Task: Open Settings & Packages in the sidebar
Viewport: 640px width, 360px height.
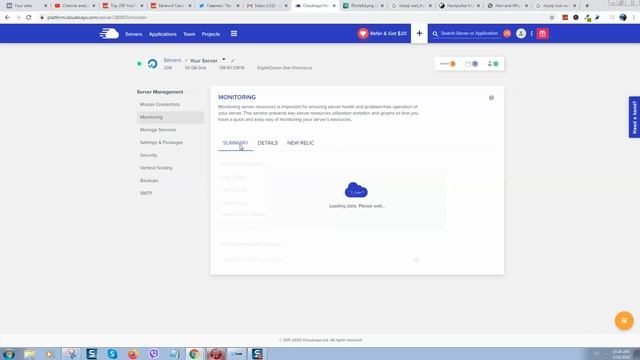Action: coord(161,142)
